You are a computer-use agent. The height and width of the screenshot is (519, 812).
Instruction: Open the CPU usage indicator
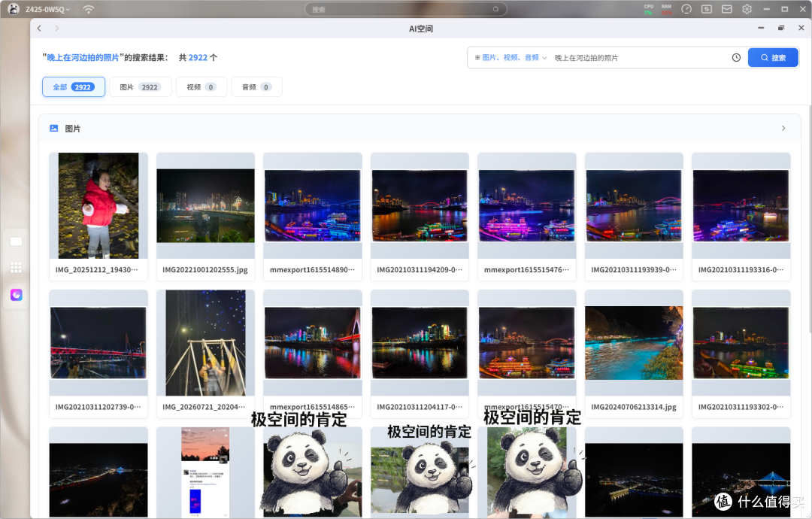tap(648, 9)
